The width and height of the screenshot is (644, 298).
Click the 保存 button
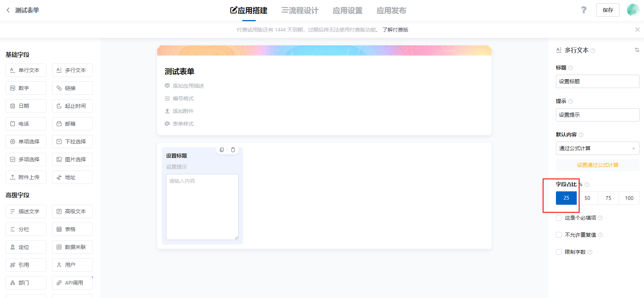click(x=608, y=10)
